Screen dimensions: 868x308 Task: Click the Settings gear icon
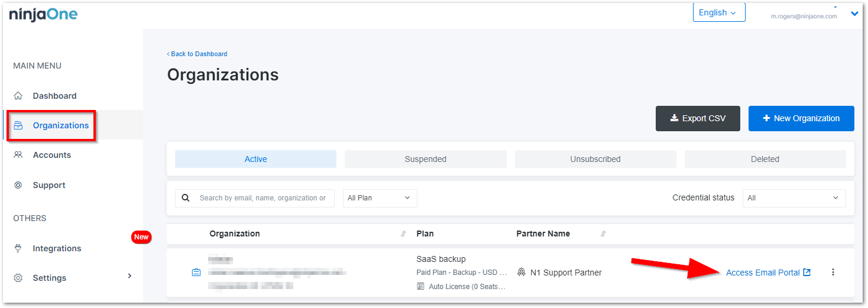click(x=18, y=278)
